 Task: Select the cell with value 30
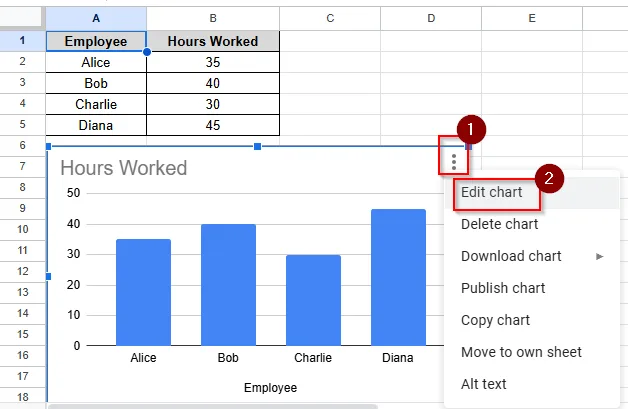point(213,104)
